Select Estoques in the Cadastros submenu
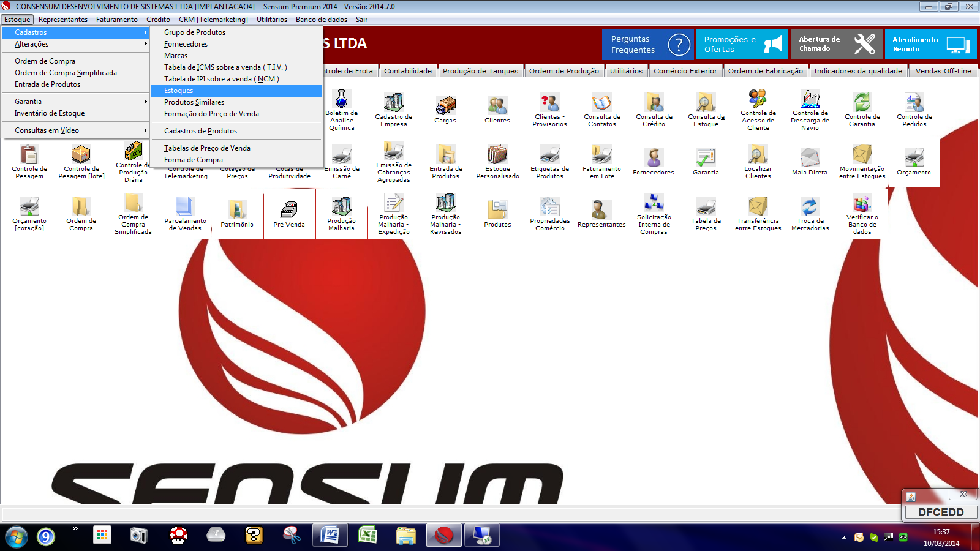Viewport: 980px width, 551px height. (236, 91)
